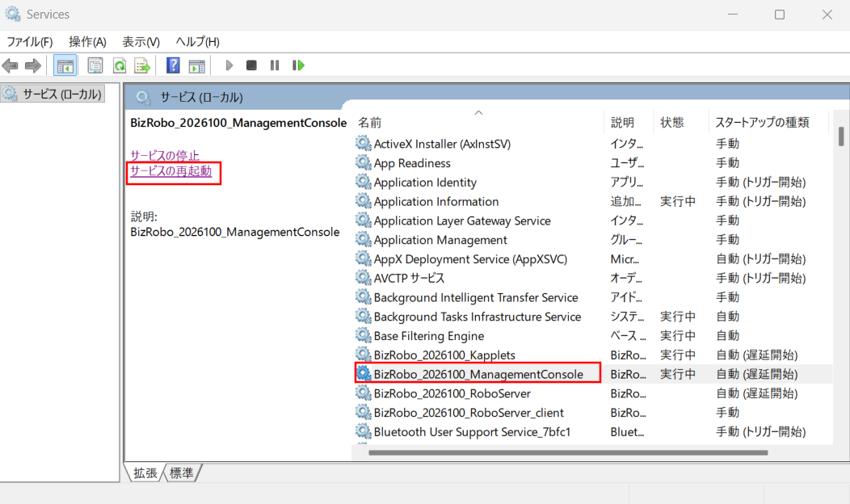
Task: Click gear icon of BizRobo_2026100_Kapplets row
Action: click(x=363, y=355)
